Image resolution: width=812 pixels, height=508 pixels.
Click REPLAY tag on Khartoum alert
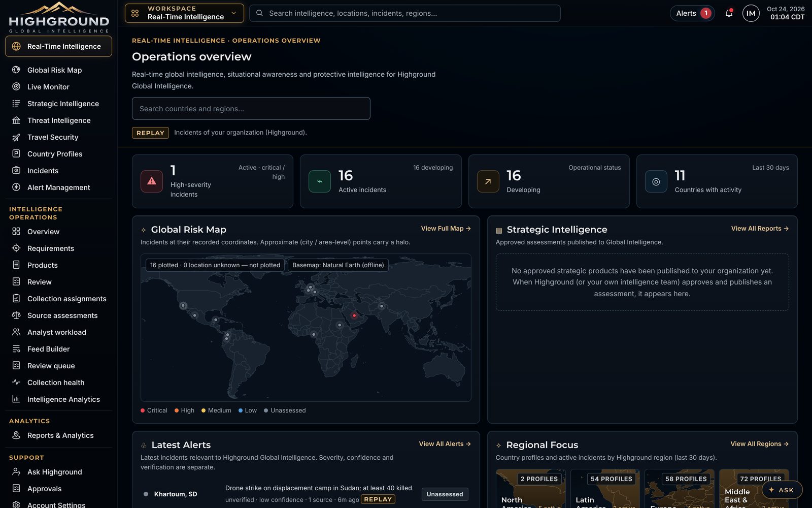(x=378, y=499)
